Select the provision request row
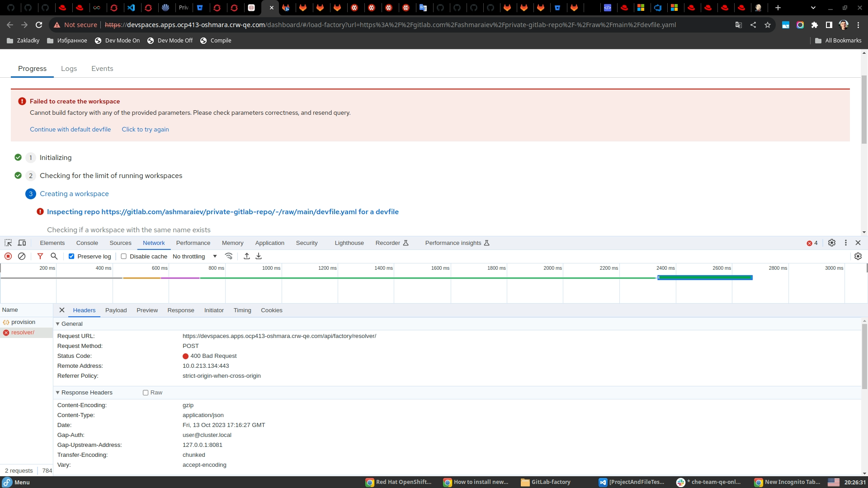Viewport: 868px width, 488px height. pos(23,322)
